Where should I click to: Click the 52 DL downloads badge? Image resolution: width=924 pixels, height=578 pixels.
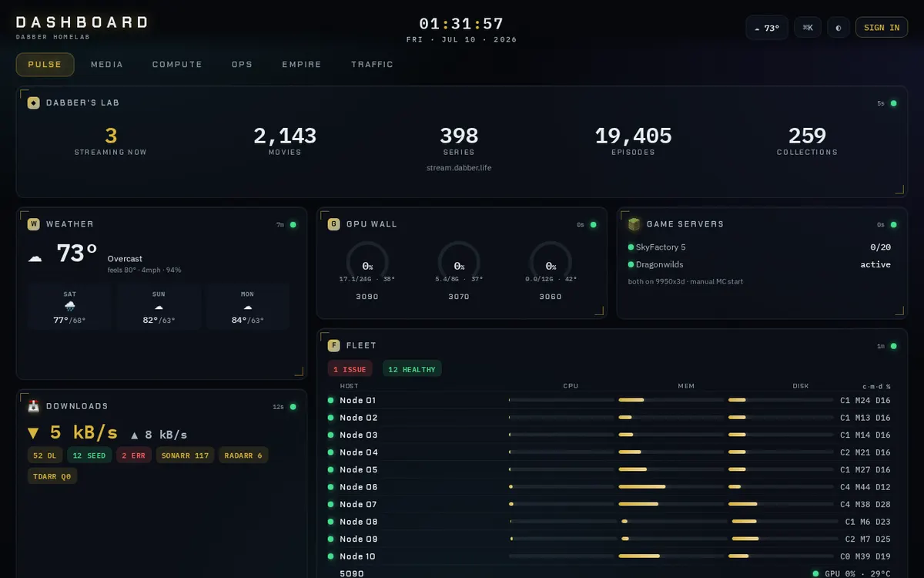pyautogui.click(x=45, y=455)
